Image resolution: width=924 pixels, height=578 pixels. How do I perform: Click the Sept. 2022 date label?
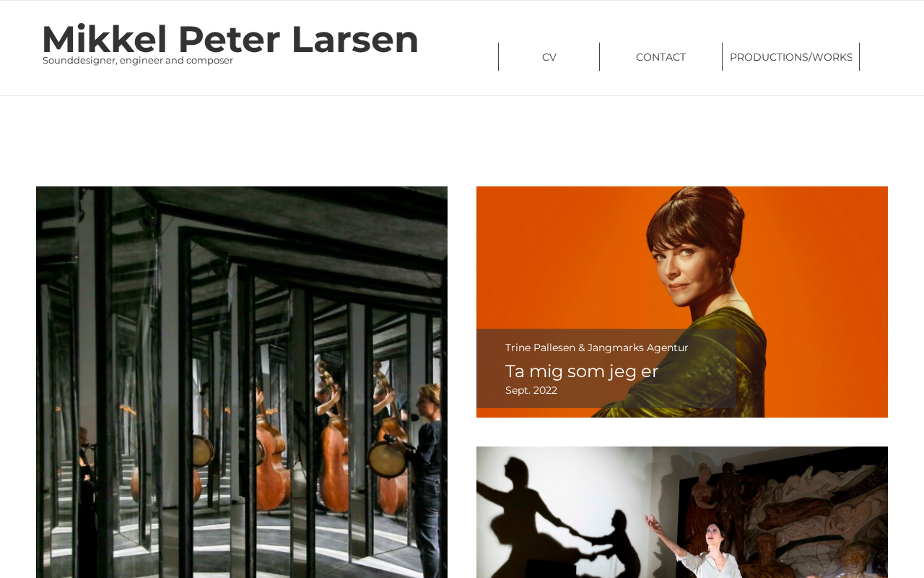click(531, 390)
